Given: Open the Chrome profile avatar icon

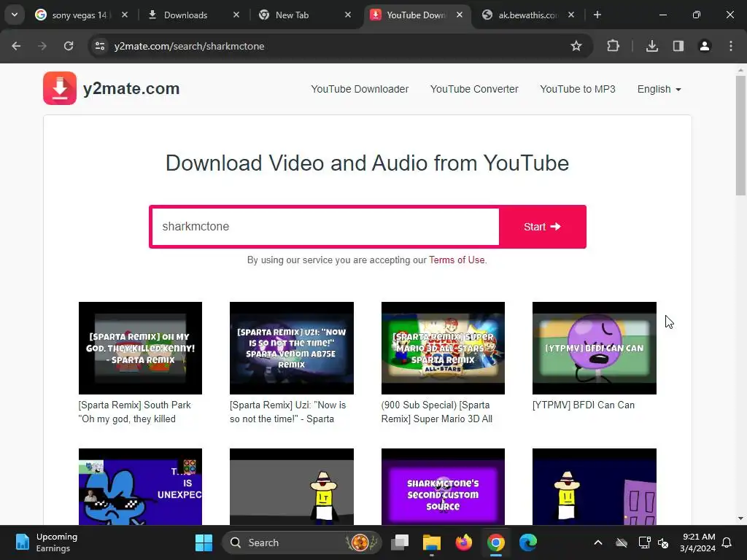Looking at the screenshot, I should coord(704,46).
